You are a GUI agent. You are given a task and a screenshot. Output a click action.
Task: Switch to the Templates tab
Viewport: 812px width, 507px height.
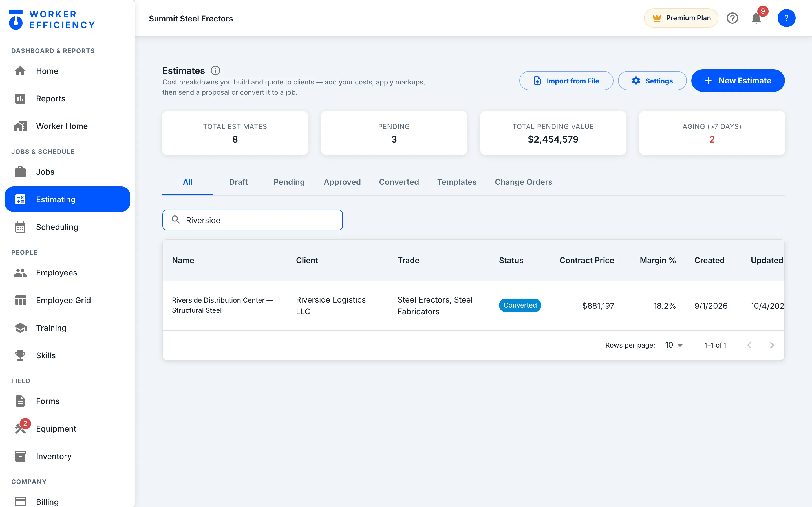click(x=457, y=182)
